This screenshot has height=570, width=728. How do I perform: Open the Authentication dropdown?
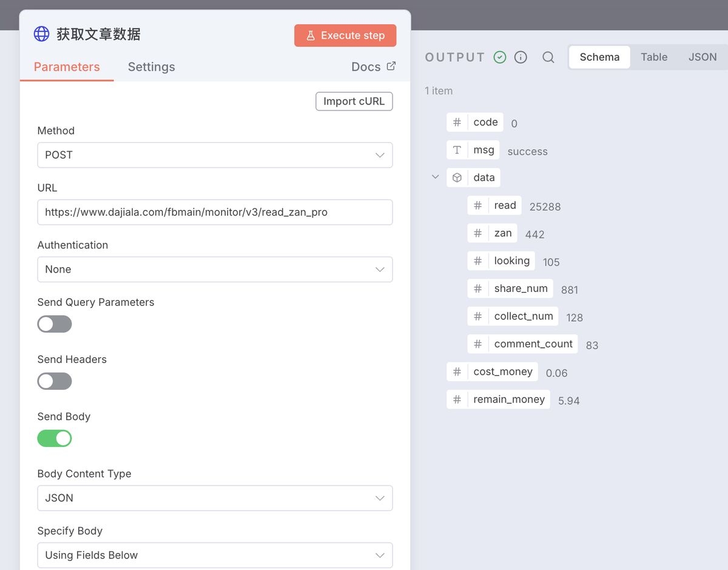pos(215,269)
